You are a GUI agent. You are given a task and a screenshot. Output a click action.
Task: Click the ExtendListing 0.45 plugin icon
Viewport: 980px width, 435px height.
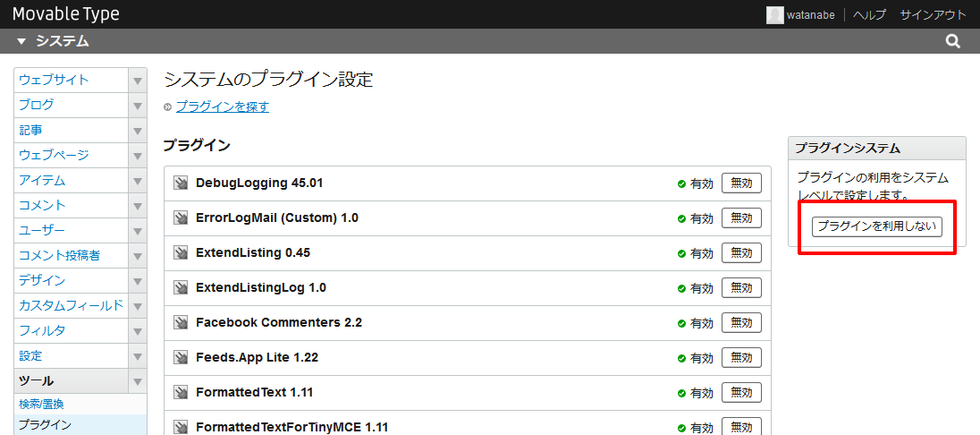(x=181, y=253)
